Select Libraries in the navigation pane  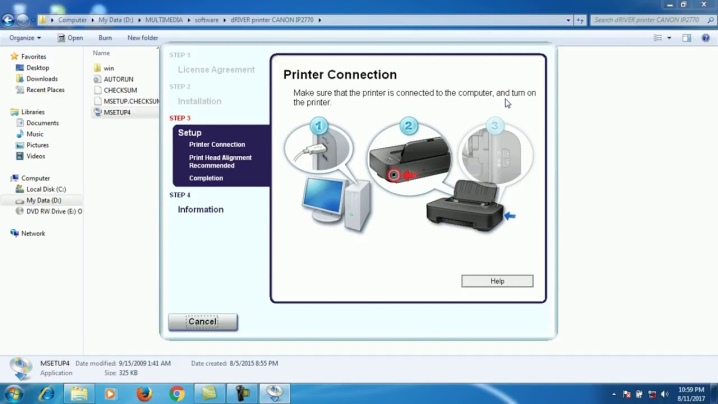tap(33, 112)
